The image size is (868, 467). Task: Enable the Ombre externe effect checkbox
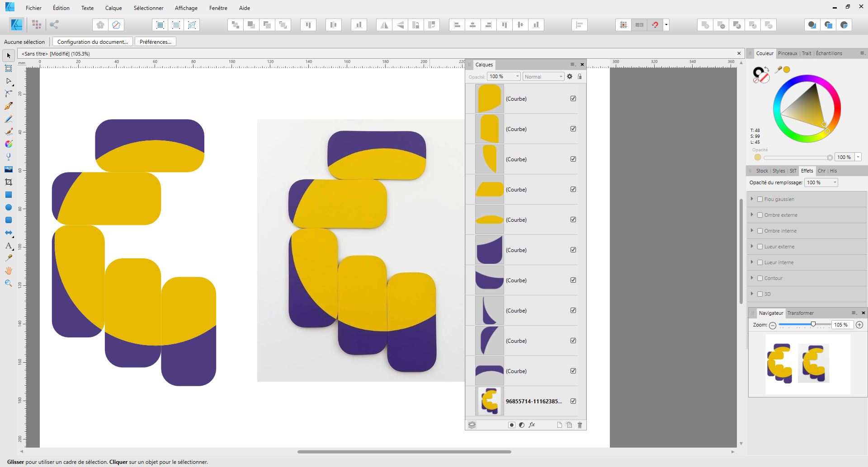[760, 215]
